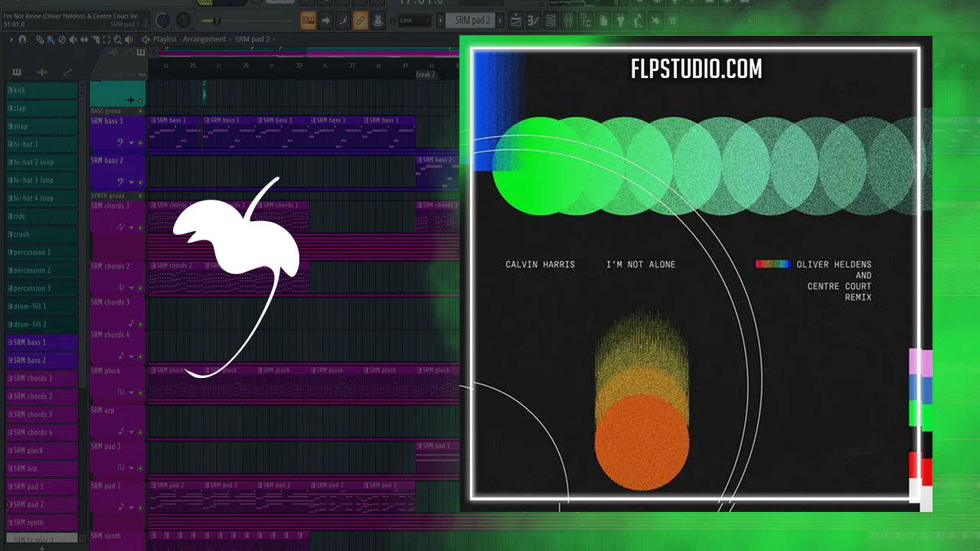Select the Slip tool

83,39
